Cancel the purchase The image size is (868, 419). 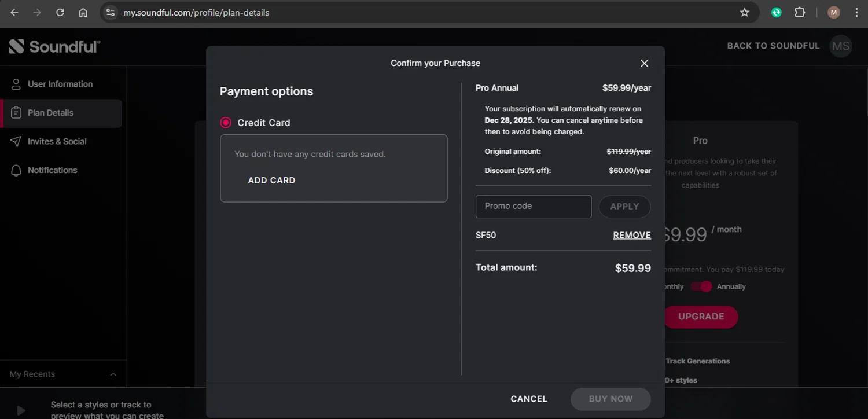click(529, 399)
